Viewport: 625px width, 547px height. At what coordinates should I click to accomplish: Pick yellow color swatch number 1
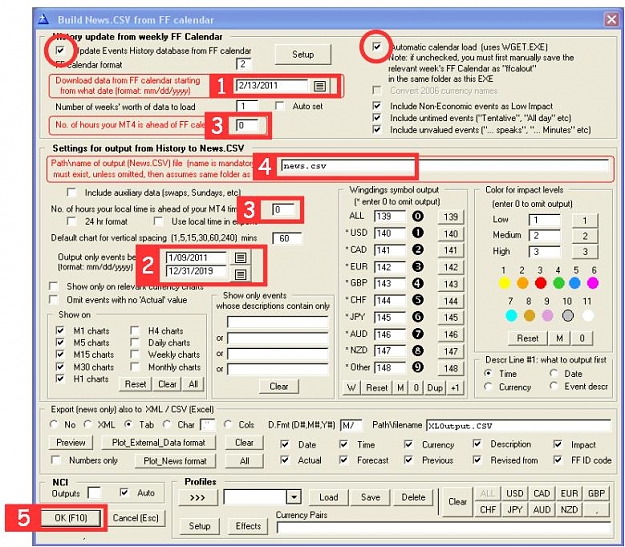click(x=504, y=283)
